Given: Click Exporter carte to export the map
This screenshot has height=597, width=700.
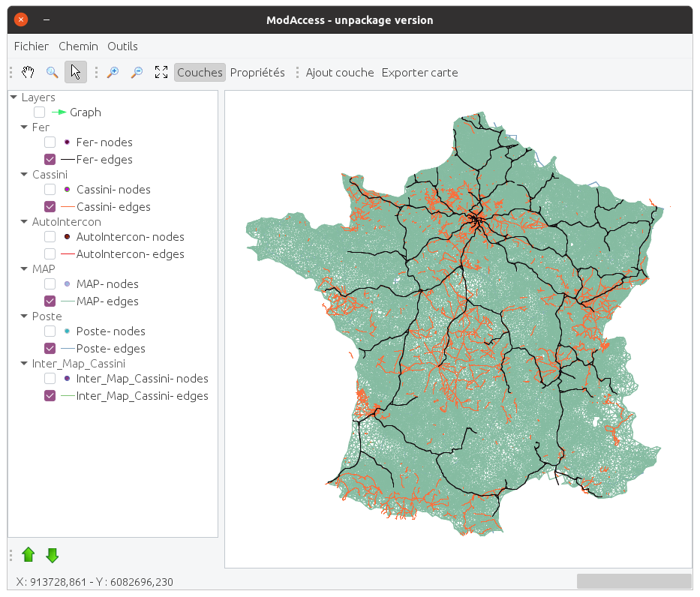Looking at the screenshot, I should (419, 72).
